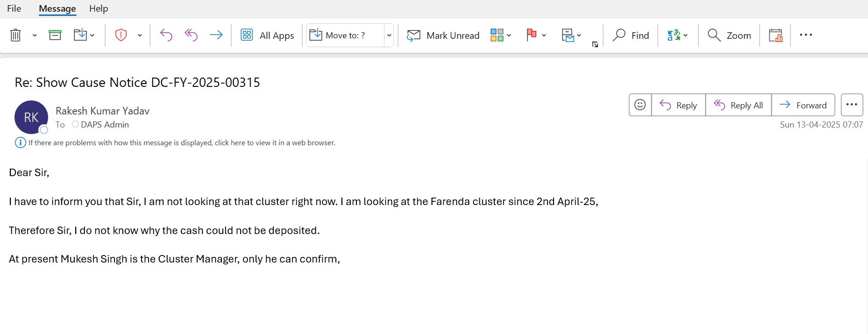
Task: Open All Apps from the toolbar
Action: point(267,36)
